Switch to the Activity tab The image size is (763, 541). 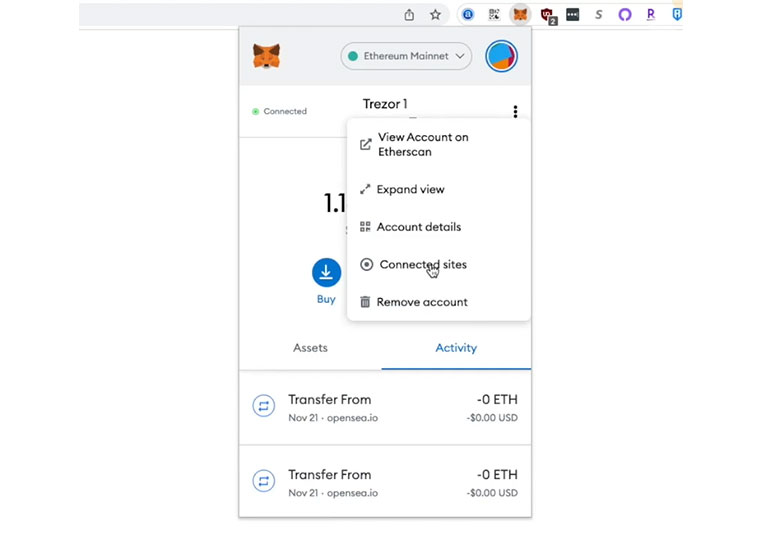(x=456, y=348)
